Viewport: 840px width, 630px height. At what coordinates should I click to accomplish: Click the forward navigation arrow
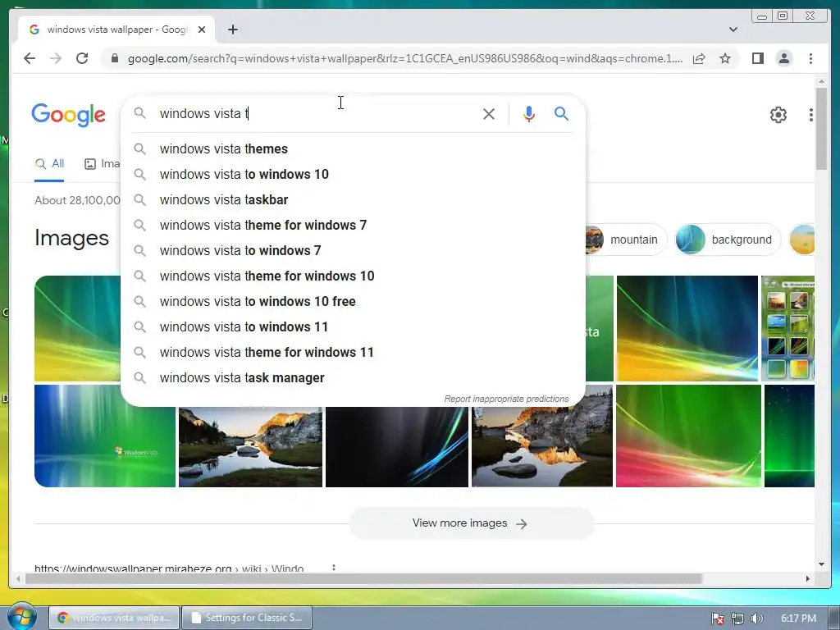[56, 58]
